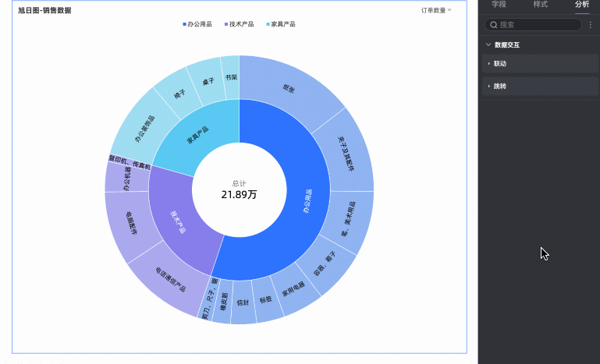Collapse the 数据交互 section
Viewport: 600px width, 364px height.
pos(488,44)
